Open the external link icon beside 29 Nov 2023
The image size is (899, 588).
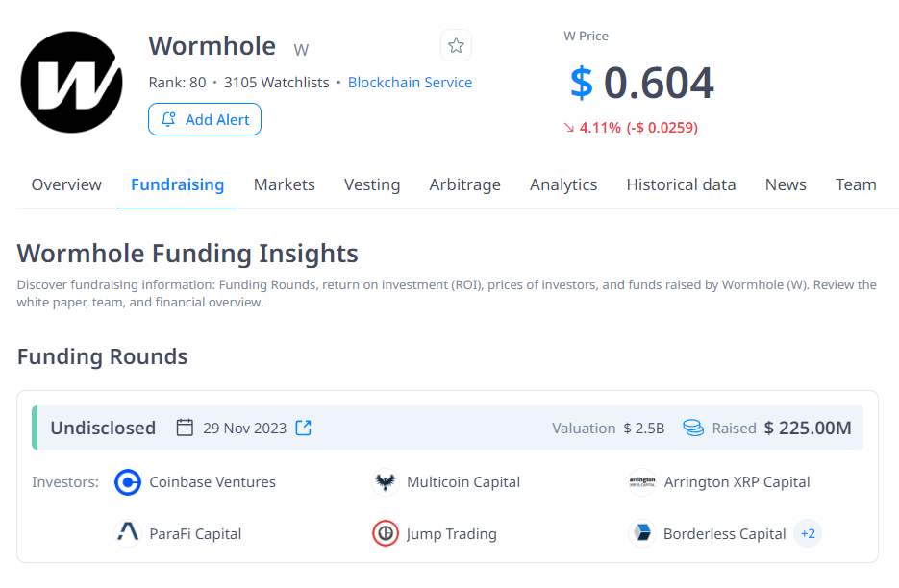coord(303,428)
